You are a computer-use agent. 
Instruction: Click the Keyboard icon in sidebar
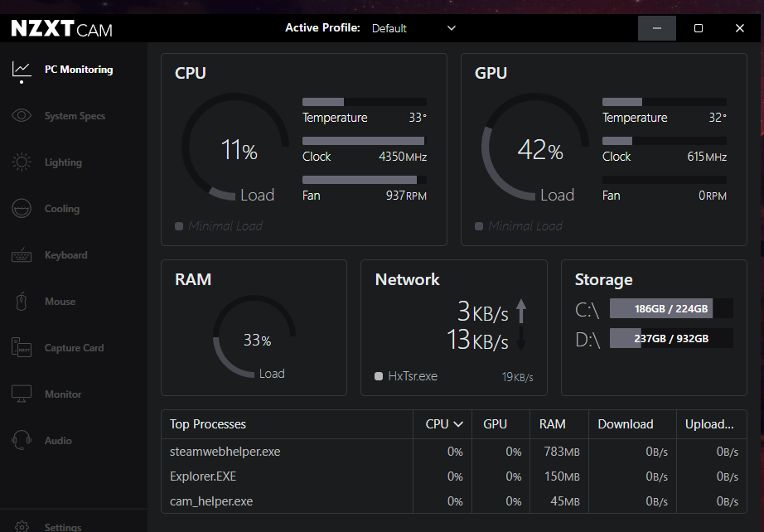[22, 255]
